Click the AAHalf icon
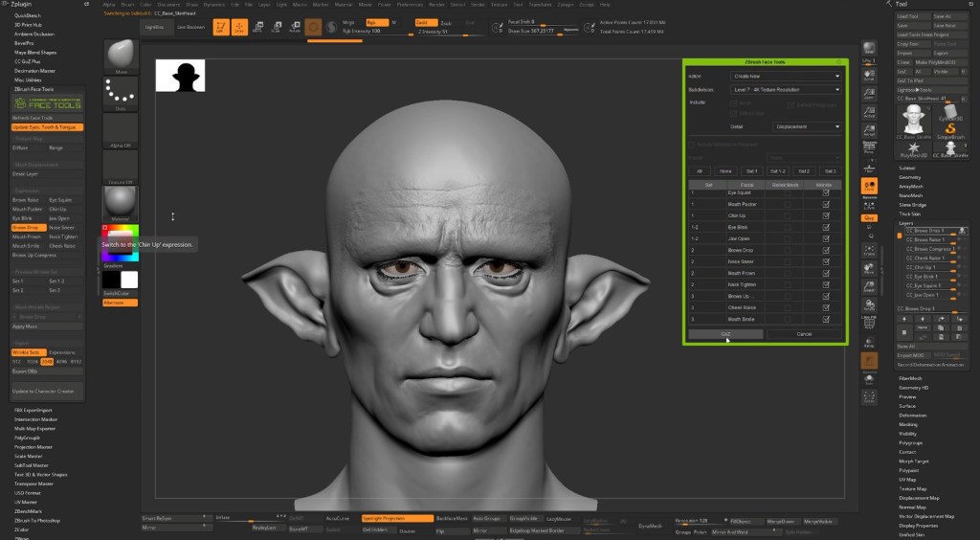 coord(869,130)
